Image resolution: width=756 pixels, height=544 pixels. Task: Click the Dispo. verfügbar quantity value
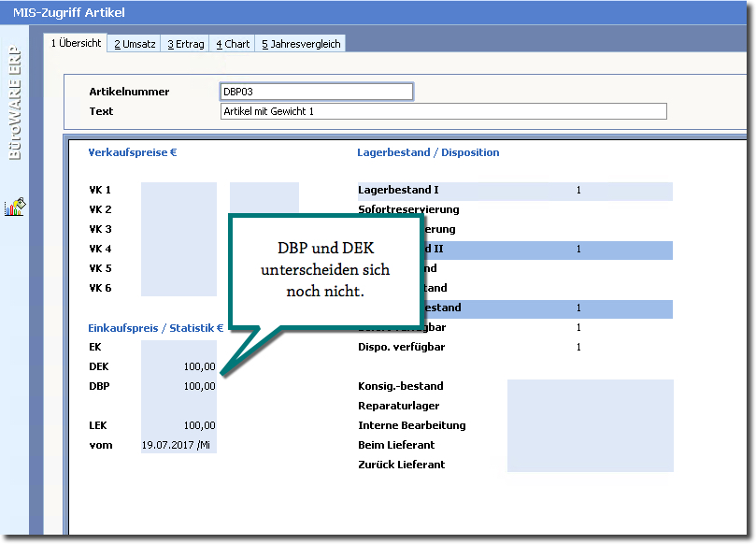tap(578, 347)
